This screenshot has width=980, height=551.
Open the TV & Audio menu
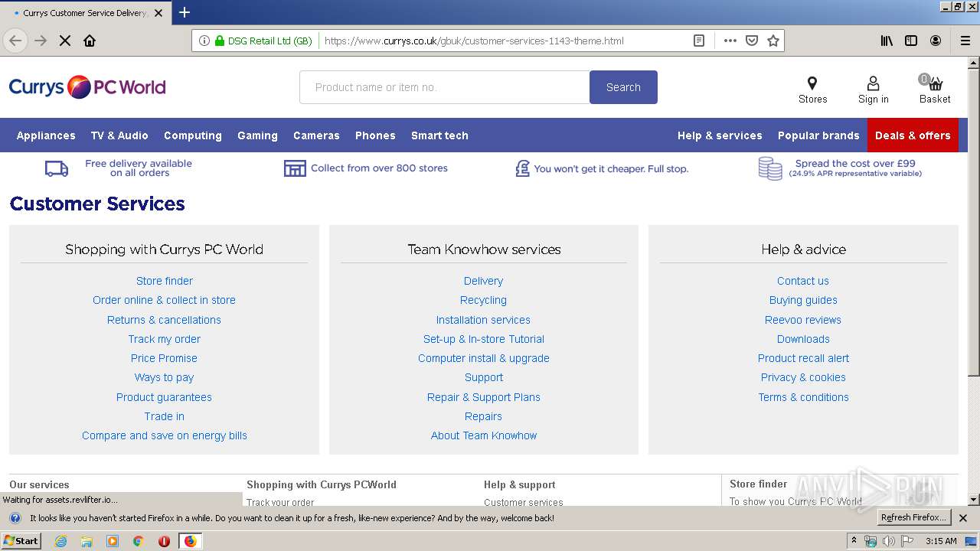[x=119, y=135]
